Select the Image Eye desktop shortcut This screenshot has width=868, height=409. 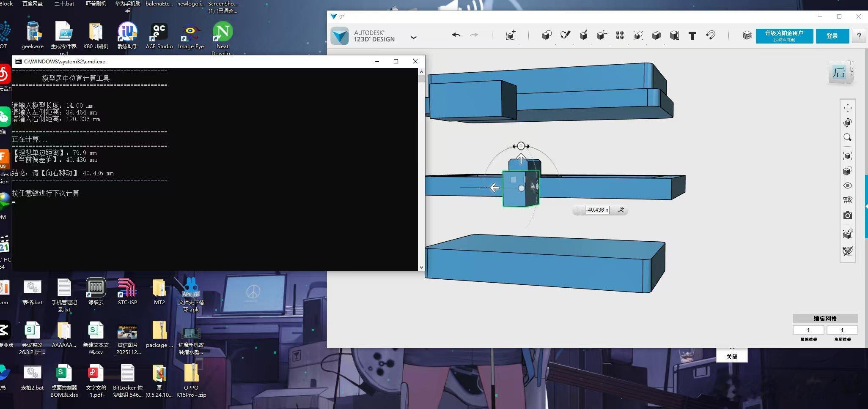tap(191, 35)
